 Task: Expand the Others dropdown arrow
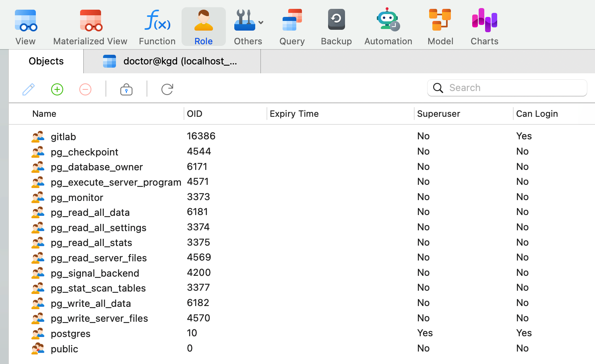pos(261,23)
